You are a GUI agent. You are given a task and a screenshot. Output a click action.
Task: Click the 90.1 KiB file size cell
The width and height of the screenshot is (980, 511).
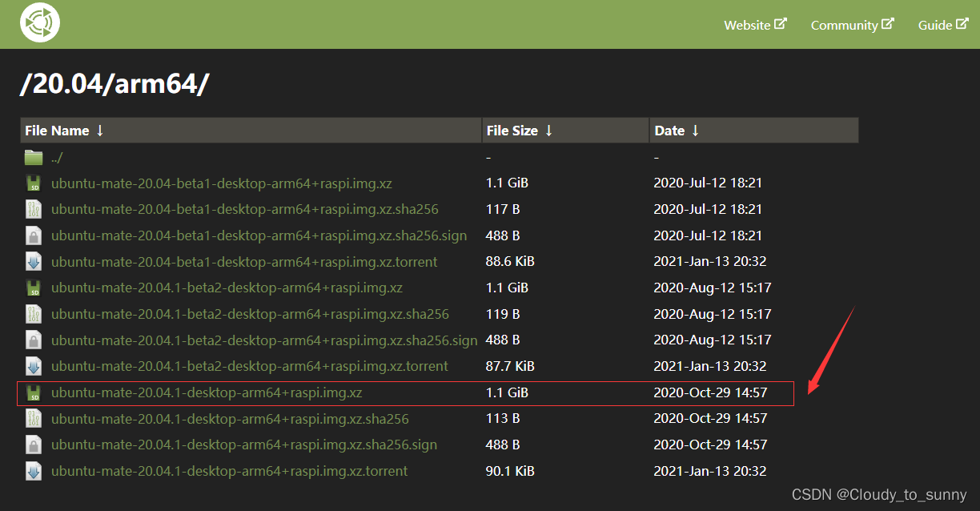tap(510, 471)
